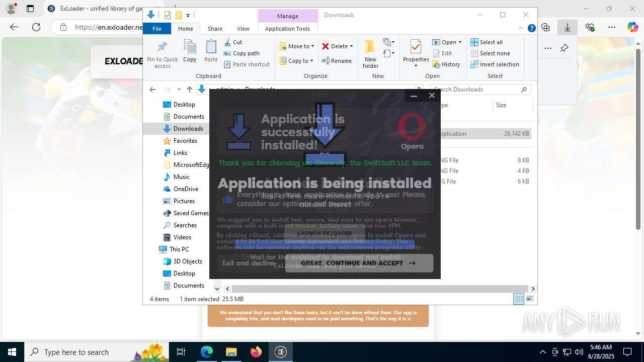
Task: Open Application Tools tab
Action: (287, 29)
